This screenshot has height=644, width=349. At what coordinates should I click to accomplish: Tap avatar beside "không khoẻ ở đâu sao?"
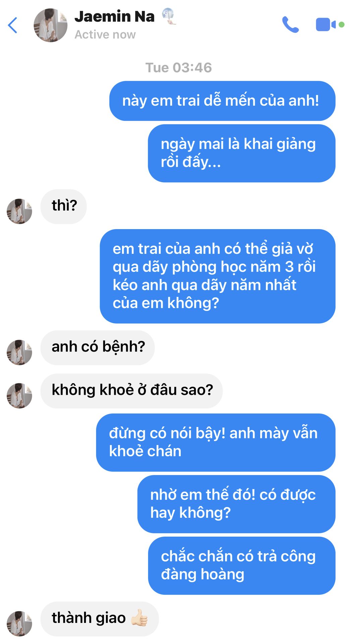pos(19,396)
